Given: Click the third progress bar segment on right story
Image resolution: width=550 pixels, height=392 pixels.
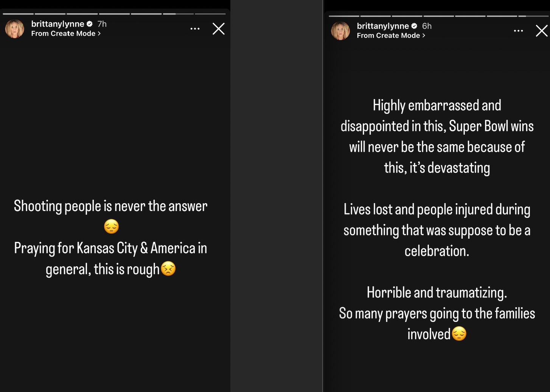Looking at the screenshot, I should pyautogui.click(x=407, y=16).
